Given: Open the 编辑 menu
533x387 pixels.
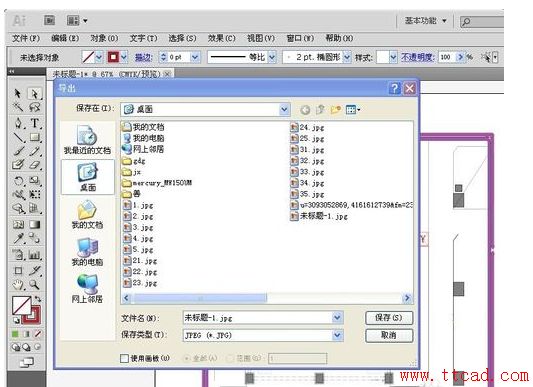Looking at the screenshot, I should tap(65, 38).
